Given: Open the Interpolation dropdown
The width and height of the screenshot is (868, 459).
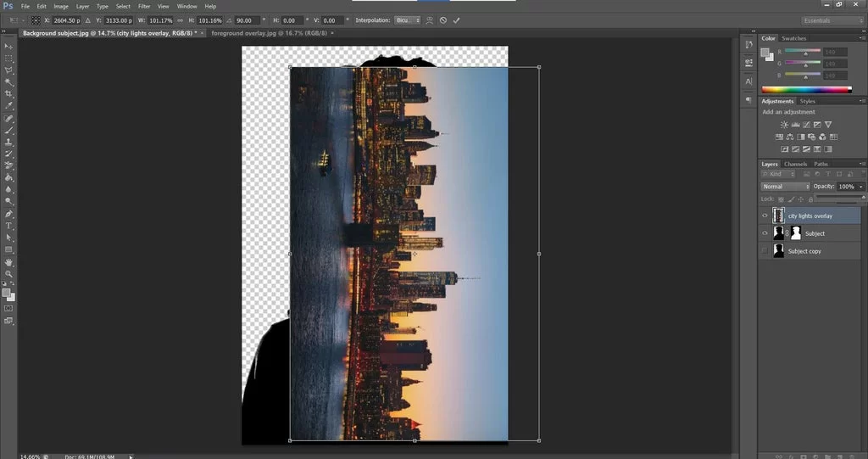Looking at the screenshot, I should pos(408,20).
